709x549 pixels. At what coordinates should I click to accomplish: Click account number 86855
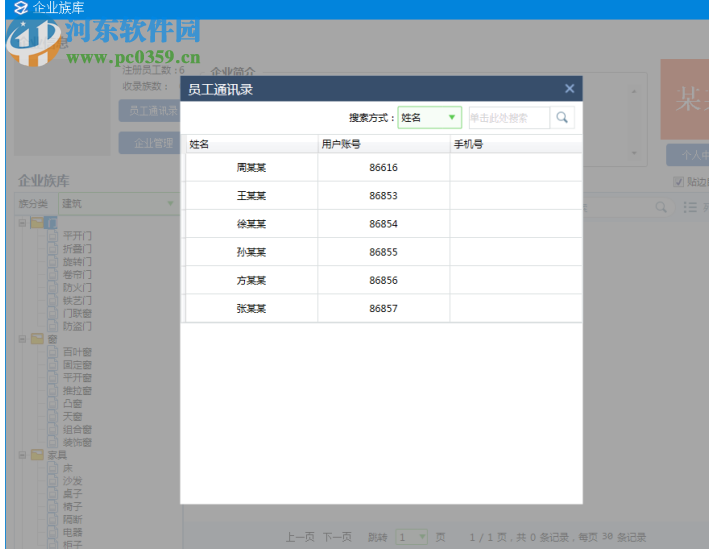click(383, 252)
